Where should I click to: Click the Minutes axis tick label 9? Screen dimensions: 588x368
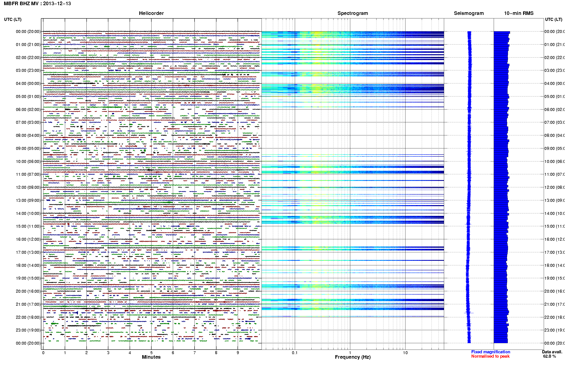pyautogui.click(x=238, y=353)
